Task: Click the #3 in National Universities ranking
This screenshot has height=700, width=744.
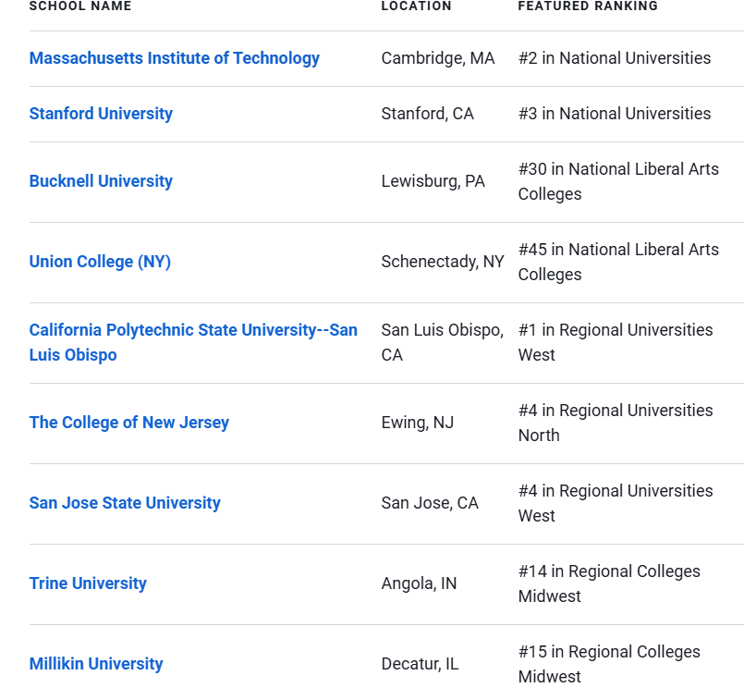Action: pyautogui.click(x=615, y=114)
